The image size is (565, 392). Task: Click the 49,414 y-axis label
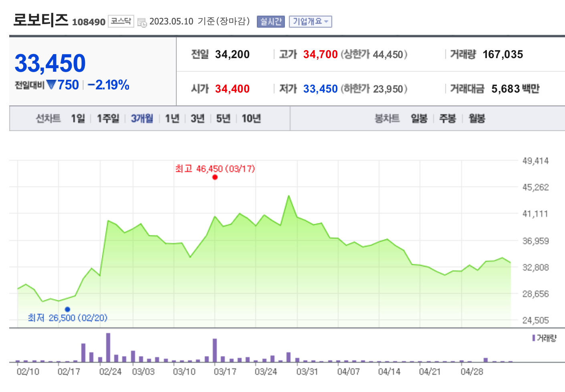coord(535,161)
